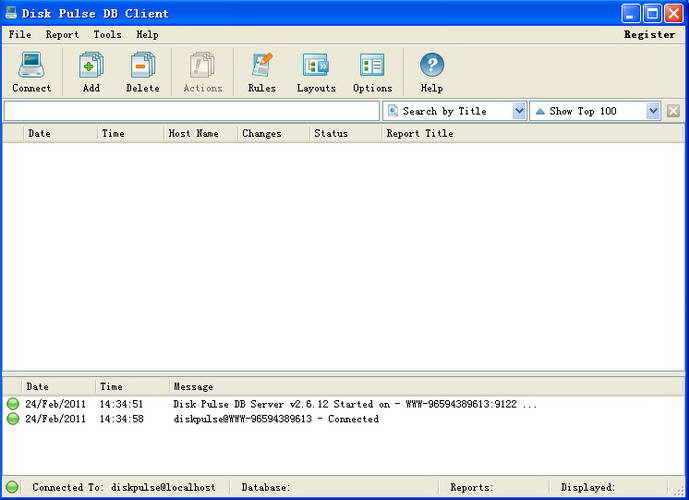
Task: Open the File menu
Action: [20, 34]
